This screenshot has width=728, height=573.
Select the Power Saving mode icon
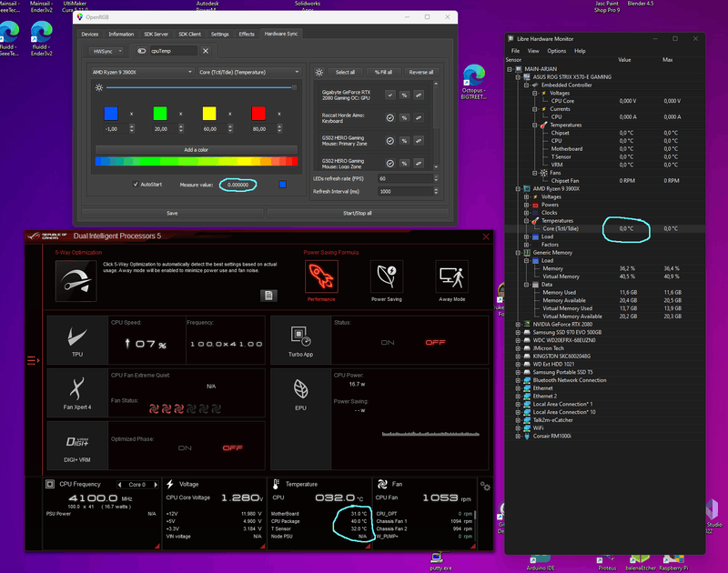pos(386,276)
